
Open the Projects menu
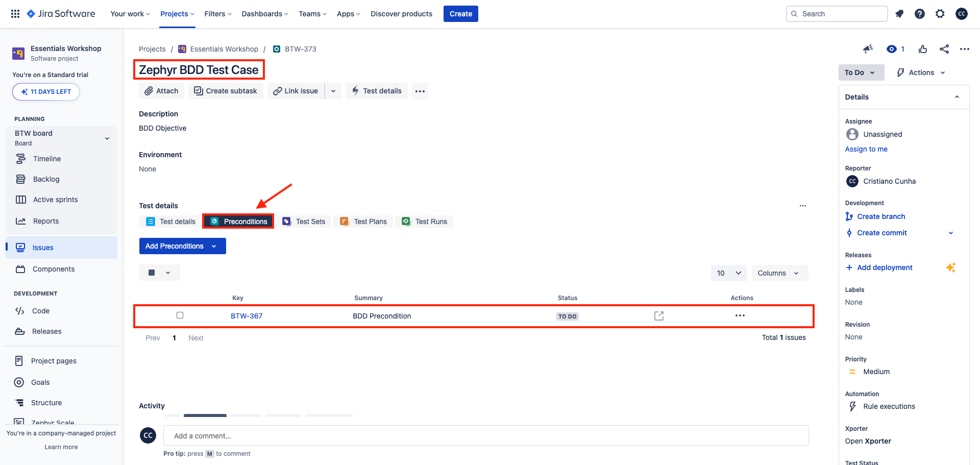177,14
